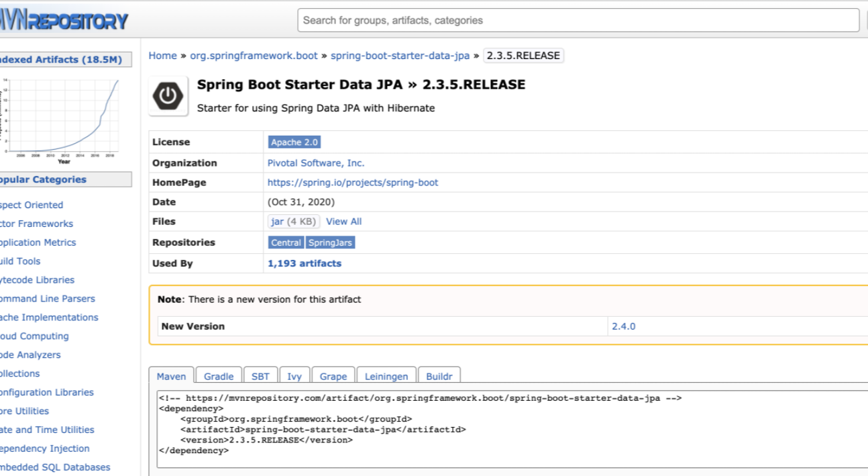Screen dimensions: 868x476
Task: Click the Apache 2.0 license badge
Action: click(294, 142)
